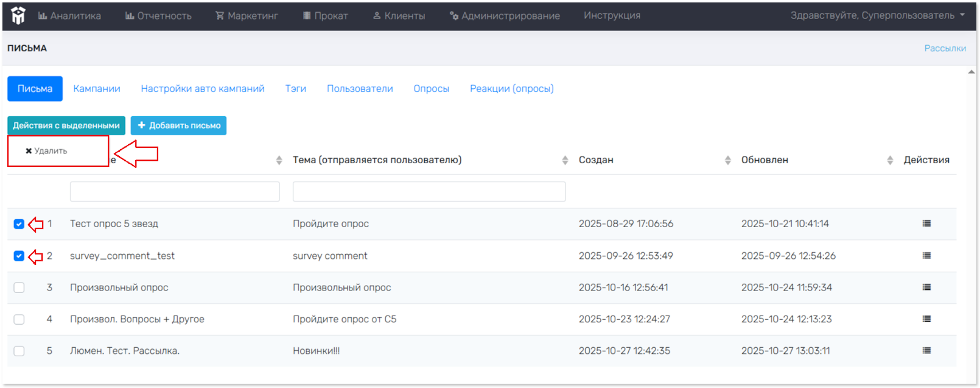Image resolution: width=980 pixels, height=388 pixels.
Task: Expand the Администрирование menu
Action: point(505,16)
